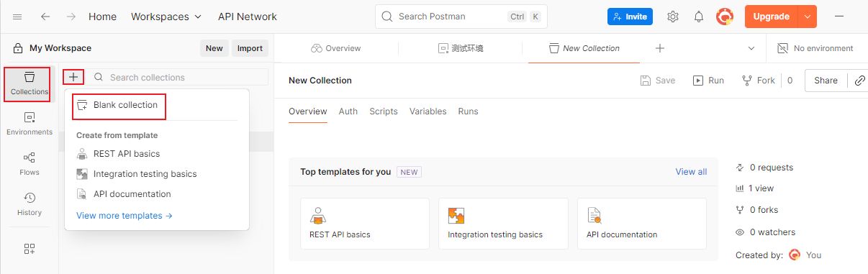The image size is (868, 274).
Task: Click View all templates link
Action: [691, 172]
